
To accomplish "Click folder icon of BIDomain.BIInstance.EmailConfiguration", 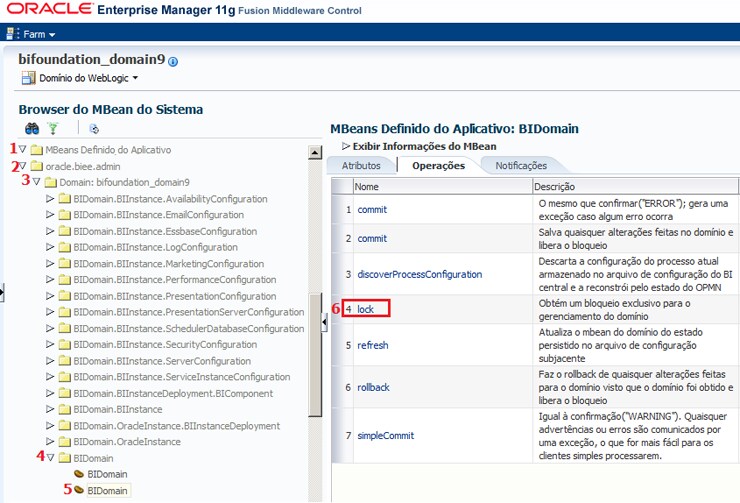I will (x=65, y=215).
